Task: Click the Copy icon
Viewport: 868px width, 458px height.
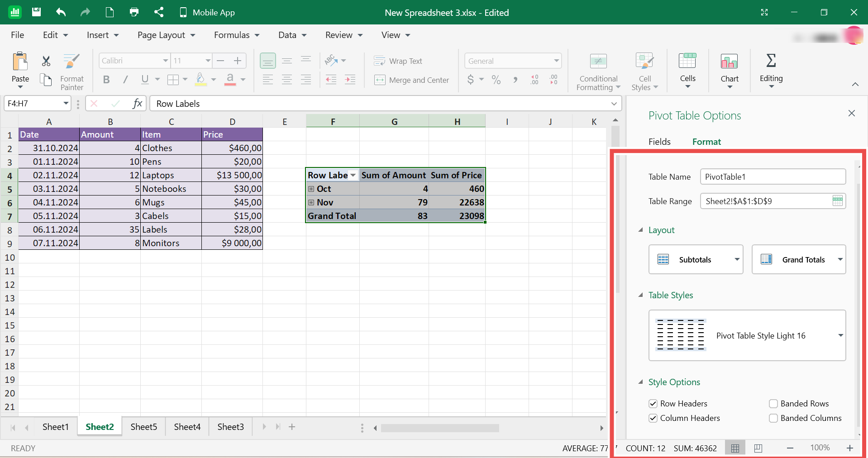Action: pos(46,80)
